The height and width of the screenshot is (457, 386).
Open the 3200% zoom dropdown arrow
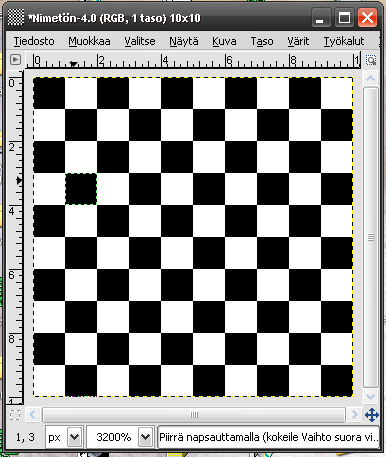coord(145,437)
